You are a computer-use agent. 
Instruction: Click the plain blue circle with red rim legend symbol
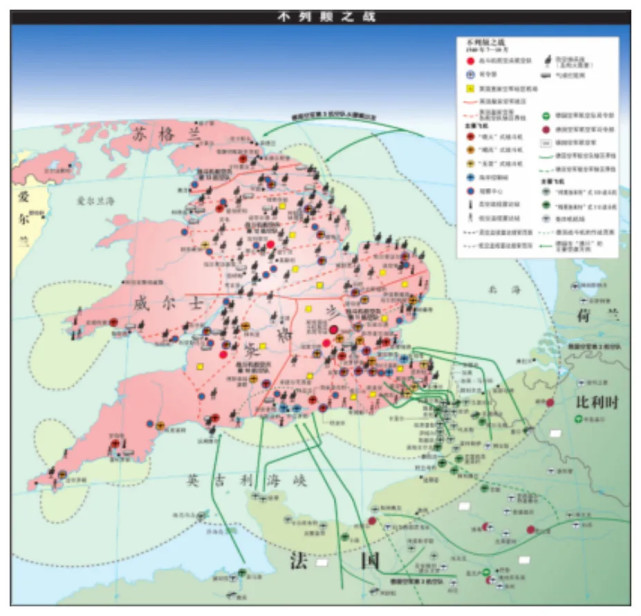point(471,191)
